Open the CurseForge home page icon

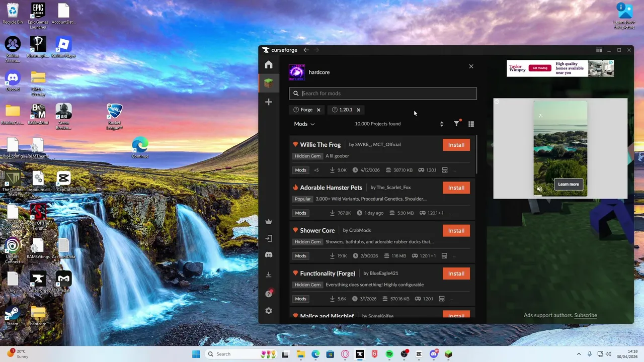[269, 64]
